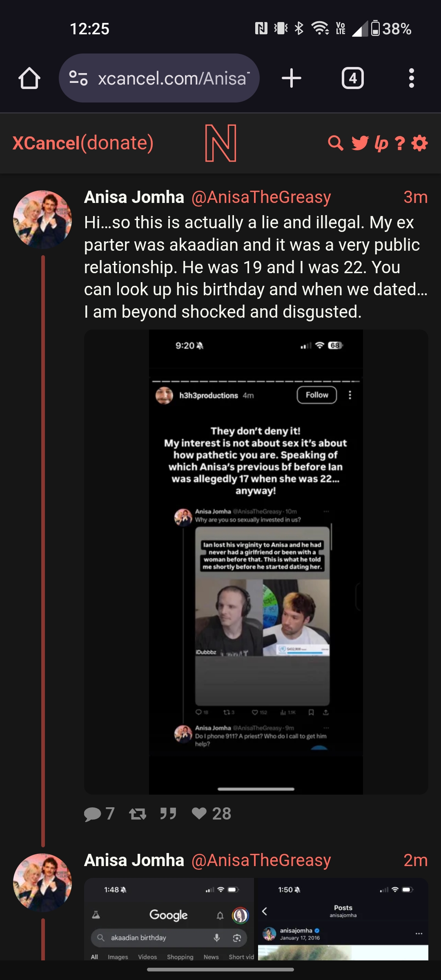
Task: Open preferences with the gear icon
Action: pos(420,143)
